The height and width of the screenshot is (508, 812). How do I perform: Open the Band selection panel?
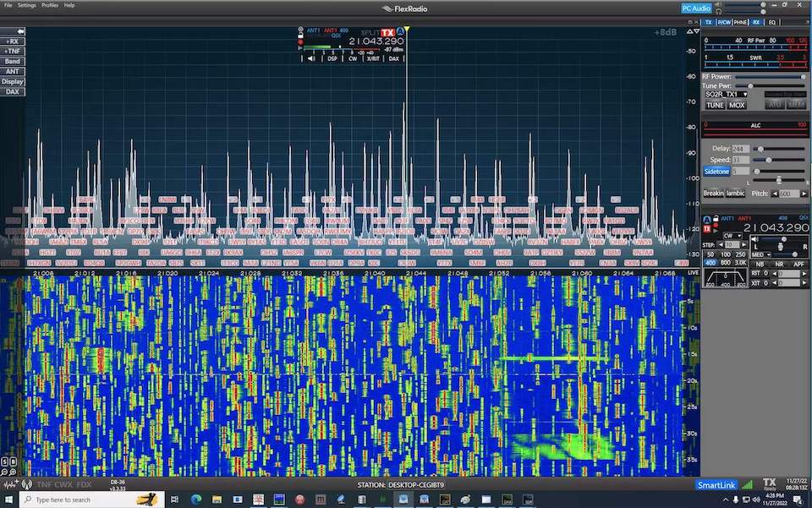coord(13,61)
